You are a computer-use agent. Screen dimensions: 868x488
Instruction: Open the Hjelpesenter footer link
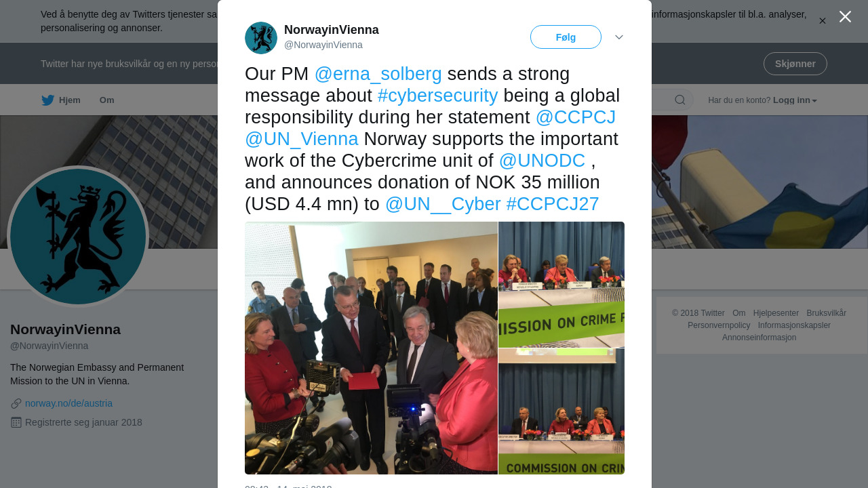[776, 313]
